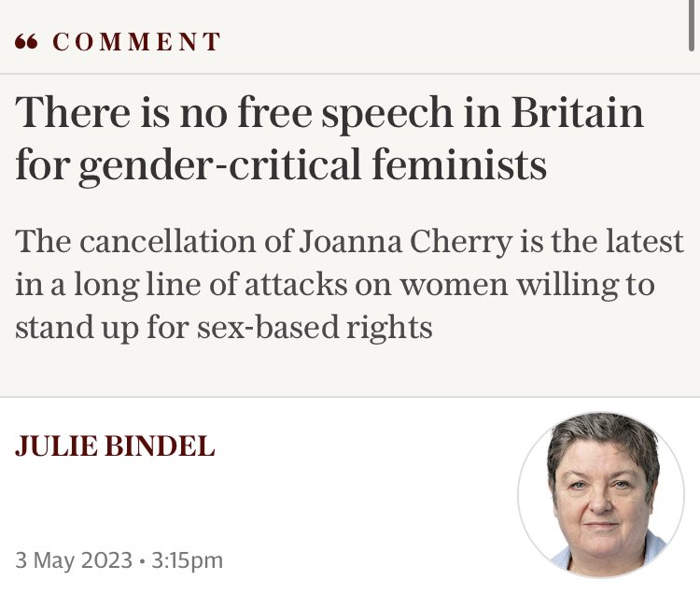
Task: Open the headline about free speech in Britain
Action: (x=329, y=138)
